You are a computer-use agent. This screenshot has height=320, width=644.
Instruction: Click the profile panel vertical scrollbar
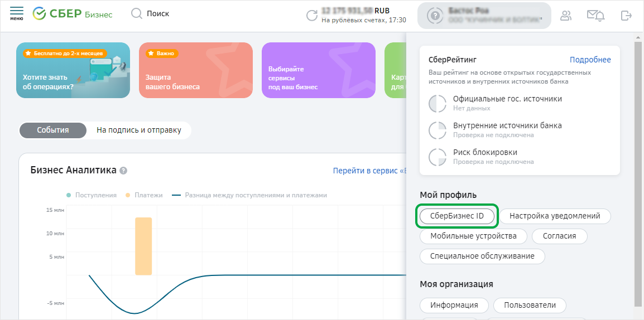[x=638, y=167]
